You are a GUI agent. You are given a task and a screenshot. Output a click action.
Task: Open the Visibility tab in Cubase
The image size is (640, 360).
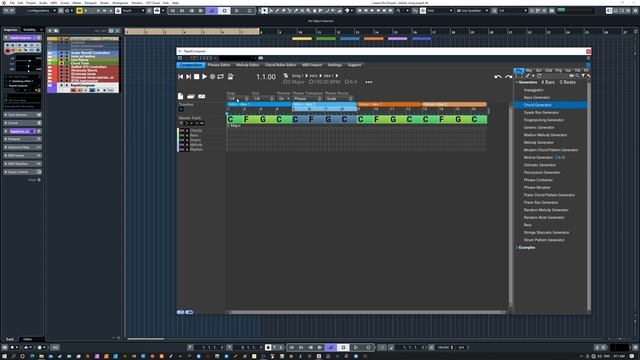coord(29,29)
